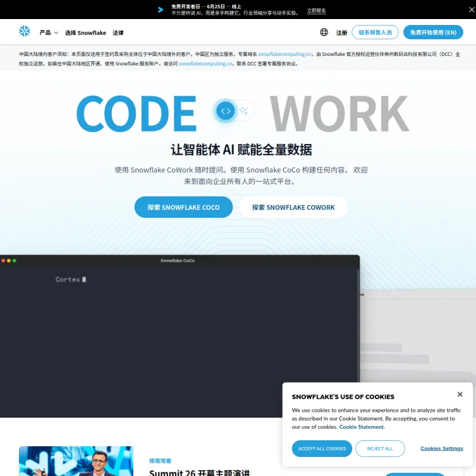Screen dimensions: 476x476
Task: Click the WORK heading text
Action: (x=339, y=114)
